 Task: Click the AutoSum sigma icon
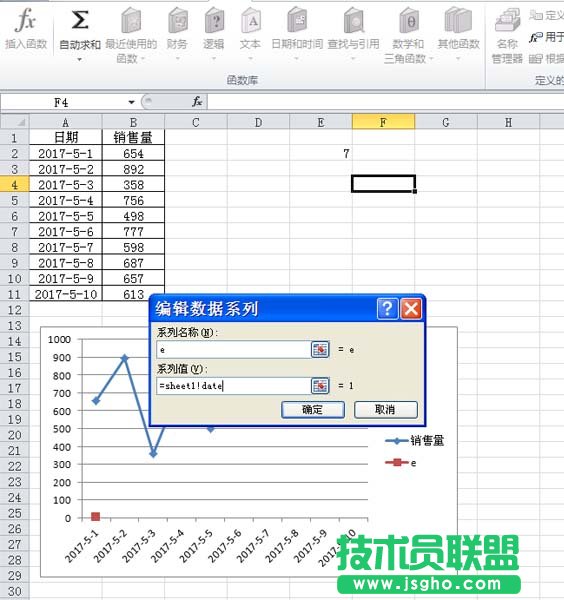80,20
